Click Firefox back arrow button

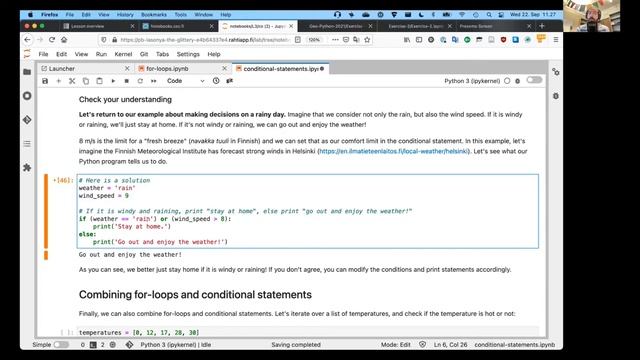point(27,40)
